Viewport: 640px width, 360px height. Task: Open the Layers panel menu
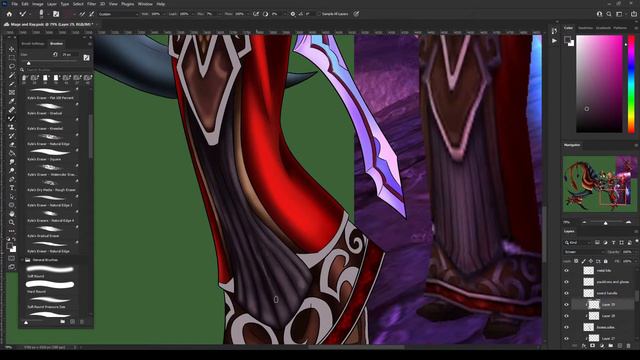tap(636, 231)
